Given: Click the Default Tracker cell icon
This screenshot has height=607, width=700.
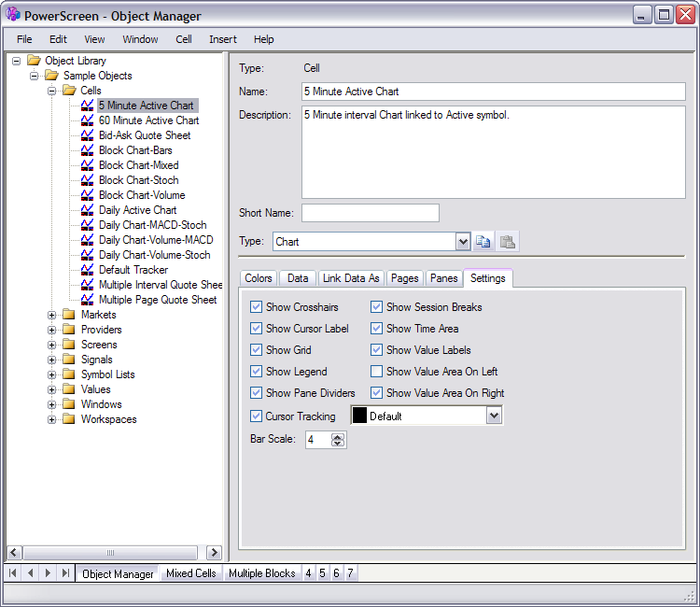Looking at the screenshot, I should 89,270.
